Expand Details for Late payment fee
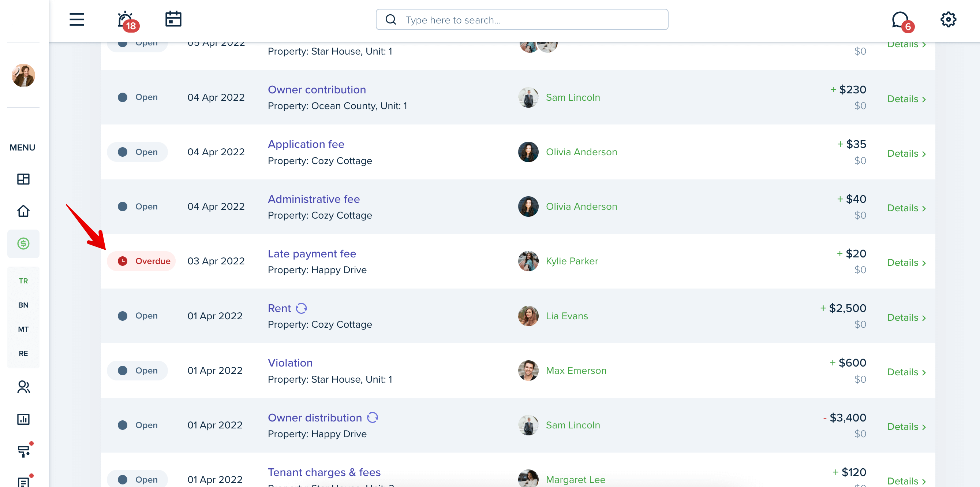The height and width of the screenshot is (487, 980). 906,263
